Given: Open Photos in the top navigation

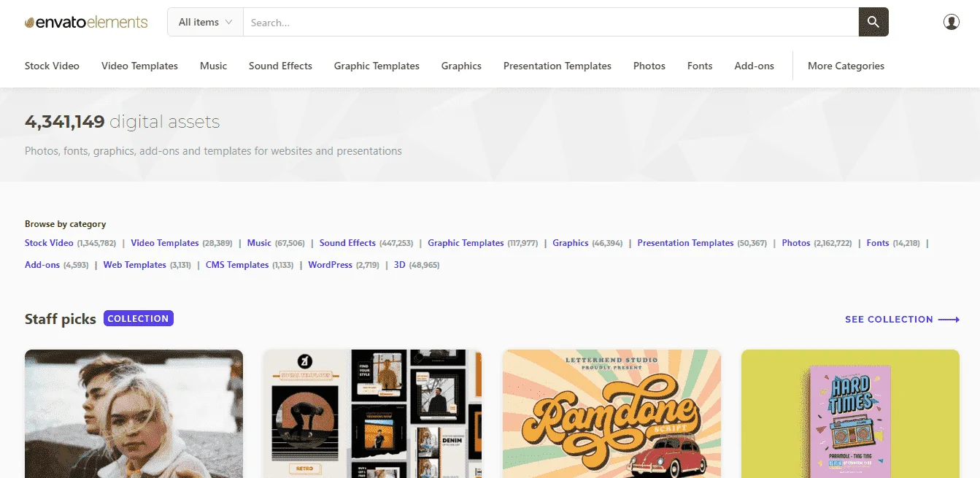Looking at the screenshot, I should click(x=649, y=66).
